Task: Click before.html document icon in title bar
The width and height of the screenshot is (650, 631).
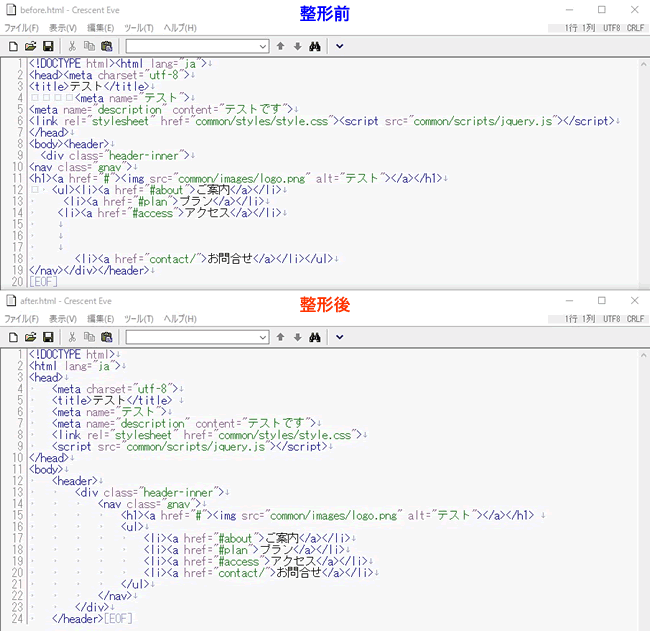Action: 11,10
